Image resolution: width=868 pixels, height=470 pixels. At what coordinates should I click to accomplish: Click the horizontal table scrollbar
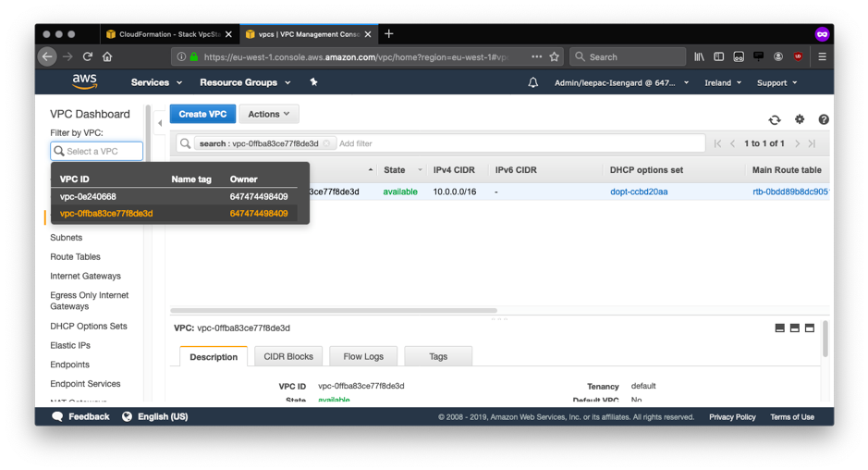[334, 310]
